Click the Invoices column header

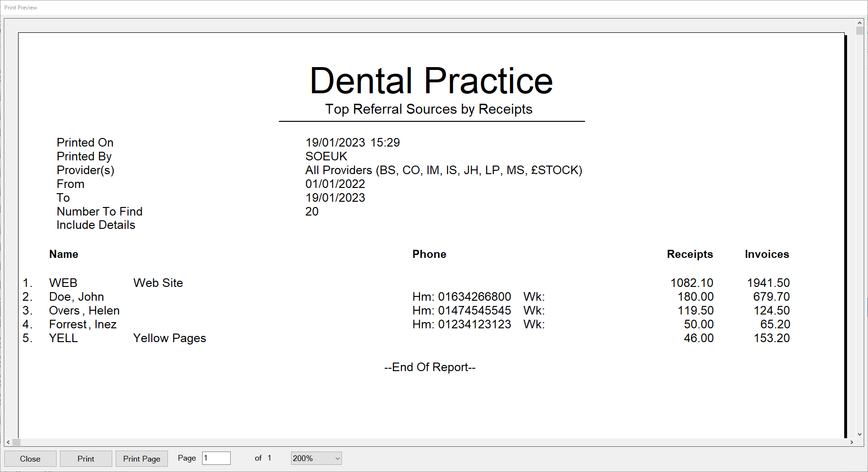[x=767, y=254]
